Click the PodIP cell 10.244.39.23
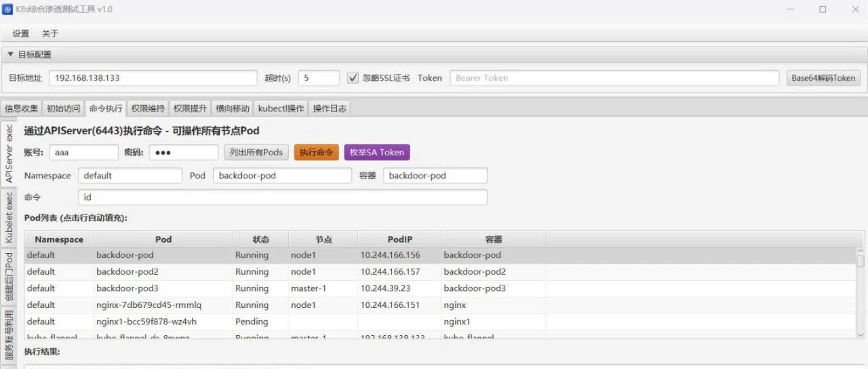 coord(399,288)
